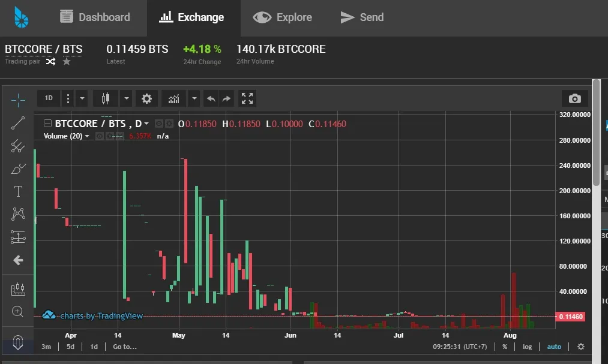Click the 320.00000 price axis label
Image resolution: width=608 pixels, height=364 pixels.
(574, 115)
